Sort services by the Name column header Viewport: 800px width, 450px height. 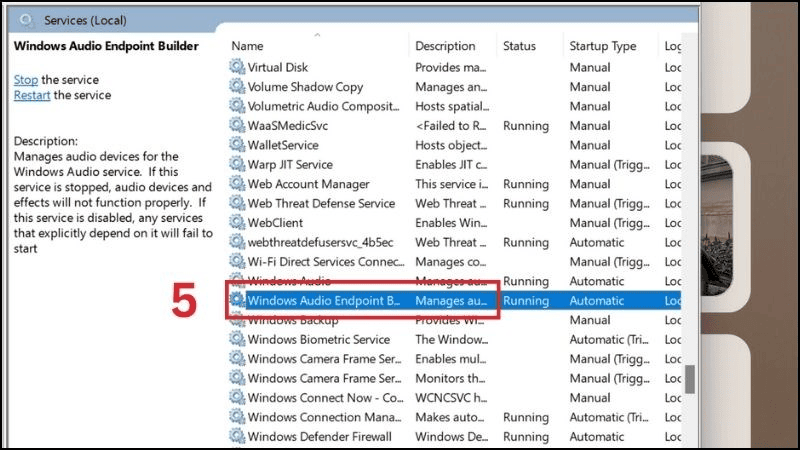[x=248, y=46]
